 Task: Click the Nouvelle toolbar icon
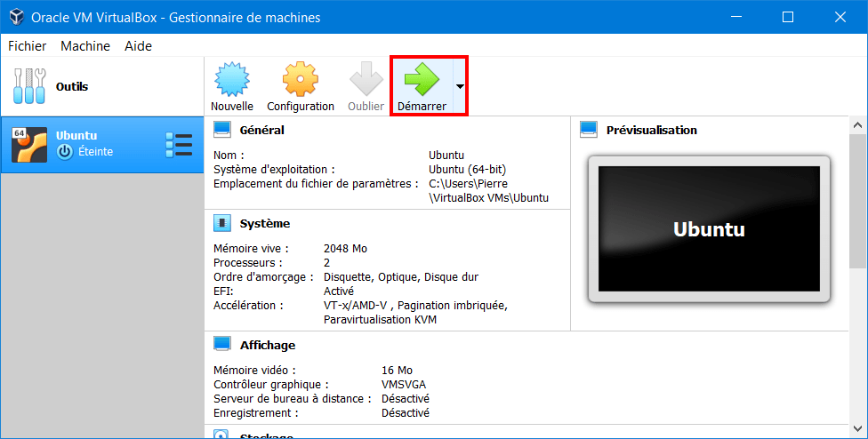coord(232,80)
